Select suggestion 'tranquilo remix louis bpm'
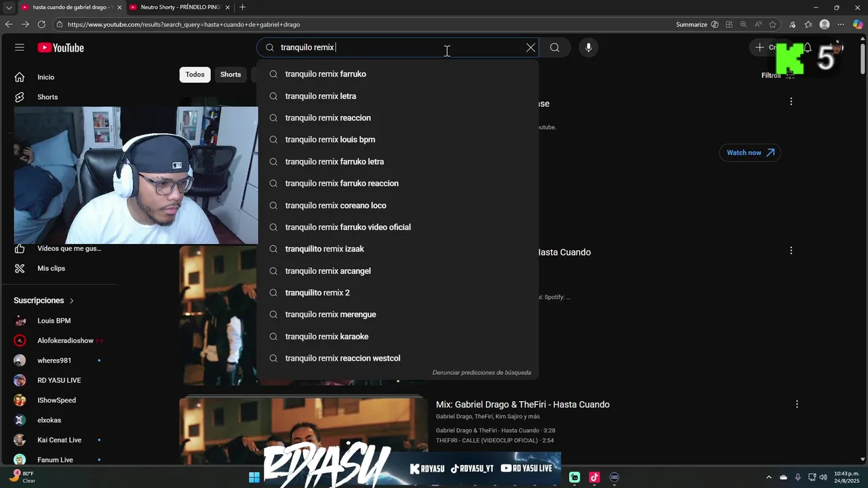This screenshot has height=488, width=868. click(397, 140)
